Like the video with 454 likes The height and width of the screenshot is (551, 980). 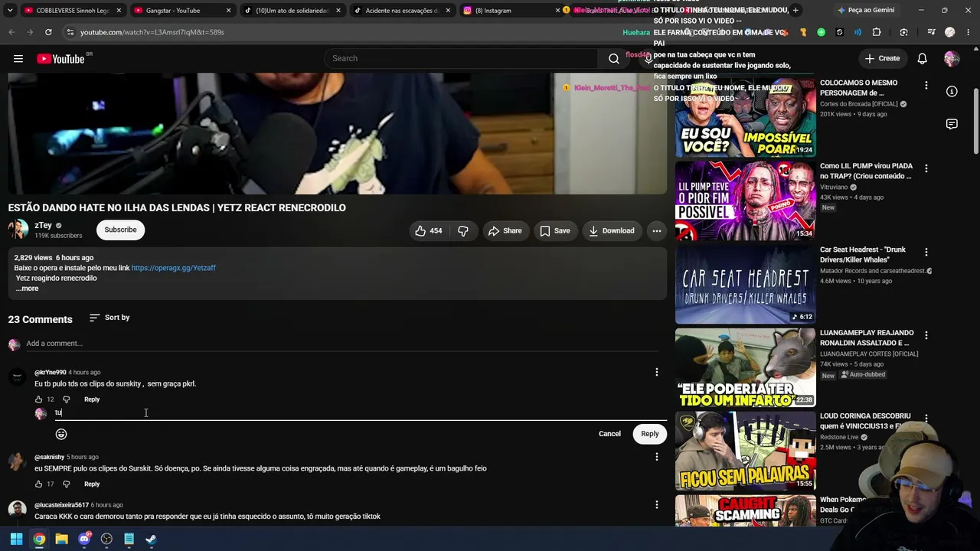429,230
